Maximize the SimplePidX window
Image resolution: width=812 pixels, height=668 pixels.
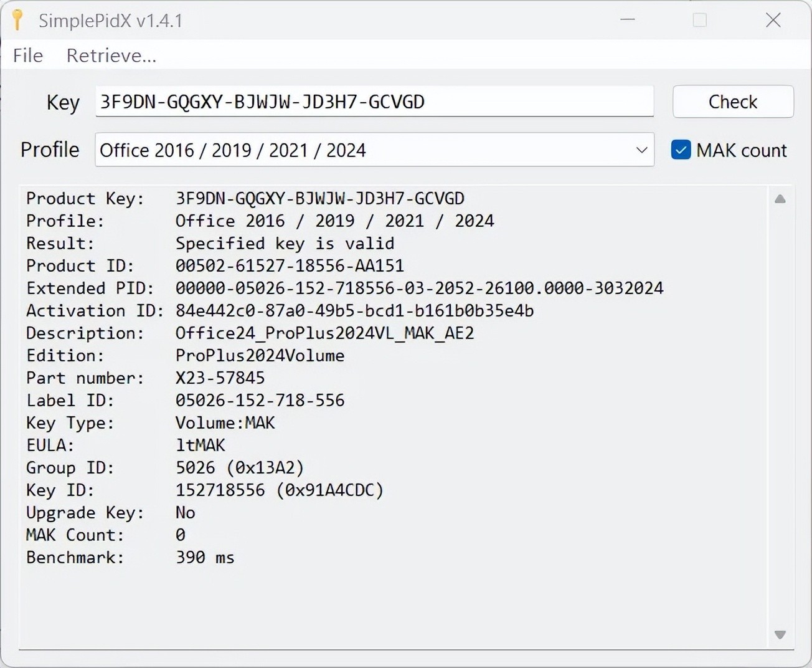coord(700,20)
